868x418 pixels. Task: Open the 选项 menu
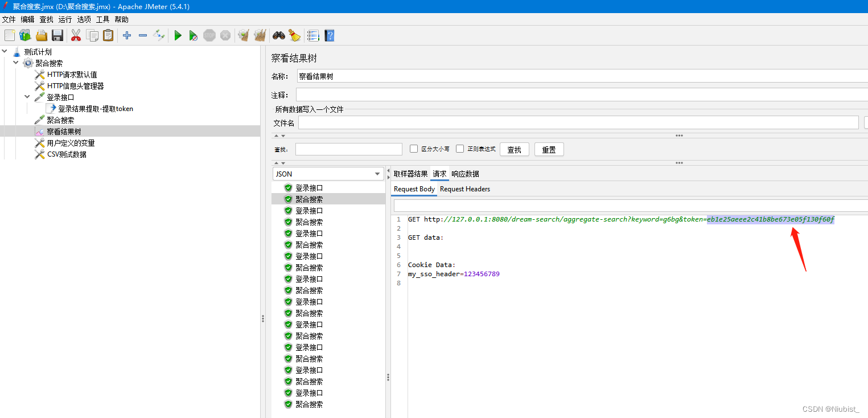(x=84, y=19)
